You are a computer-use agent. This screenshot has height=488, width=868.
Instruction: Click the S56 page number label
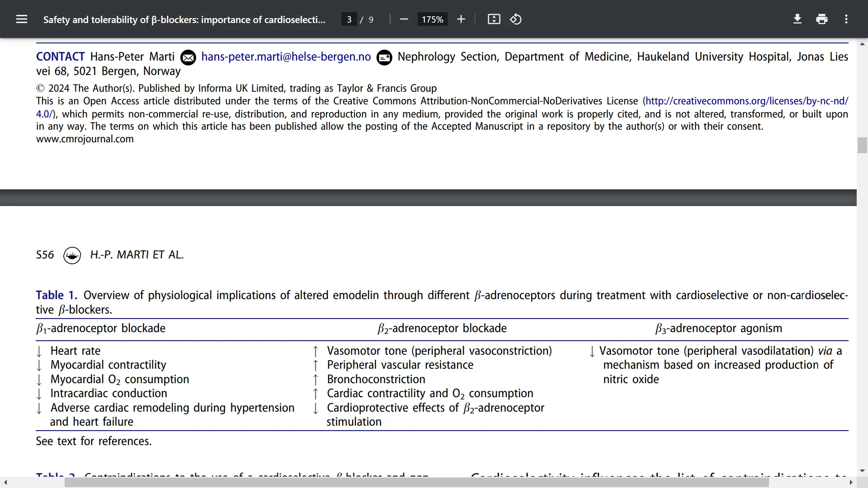[x=45, y=255]
